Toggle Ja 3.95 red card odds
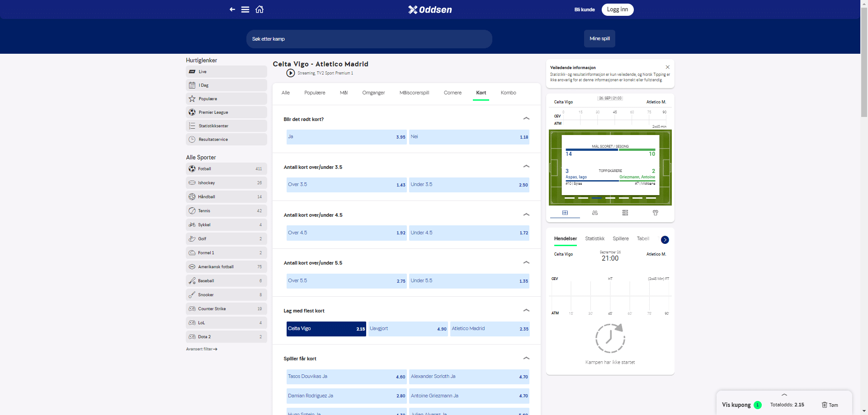868x415 pixels. coord(347,137)
